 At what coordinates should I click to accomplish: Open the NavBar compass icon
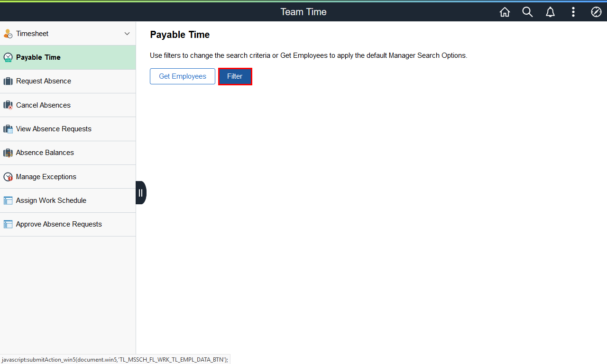596,12
